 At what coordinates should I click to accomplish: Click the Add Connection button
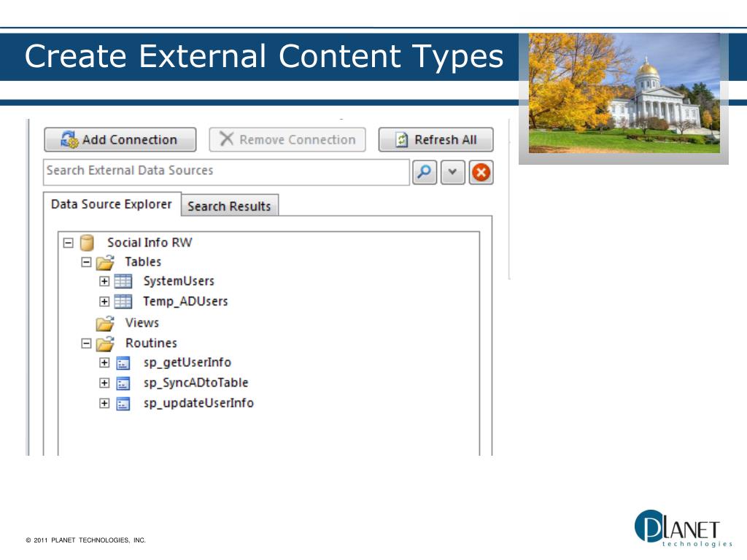pos(120,139)
